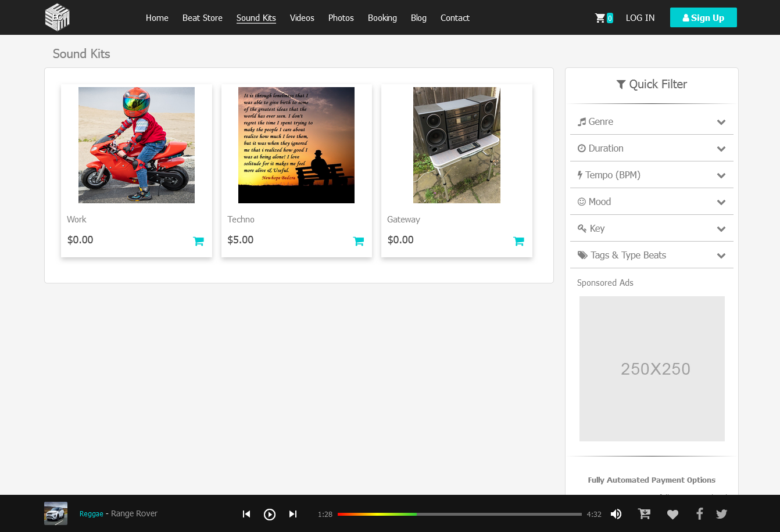Image resolution: width=780 pixels, height=532 pixels.
Task: Share the track on Facebook
Action: coord(700,513)
